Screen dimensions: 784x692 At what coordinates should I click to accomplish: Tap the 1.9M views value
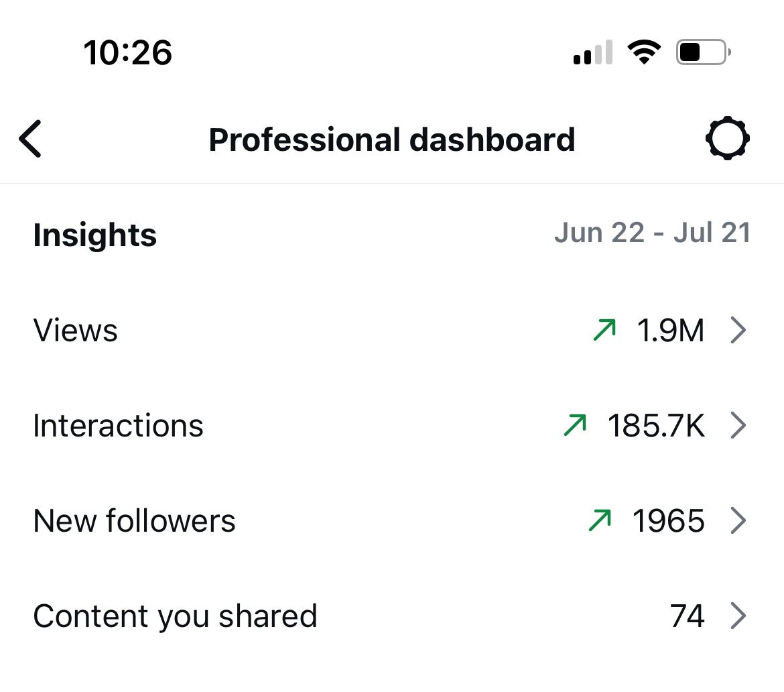coord(671,331)
